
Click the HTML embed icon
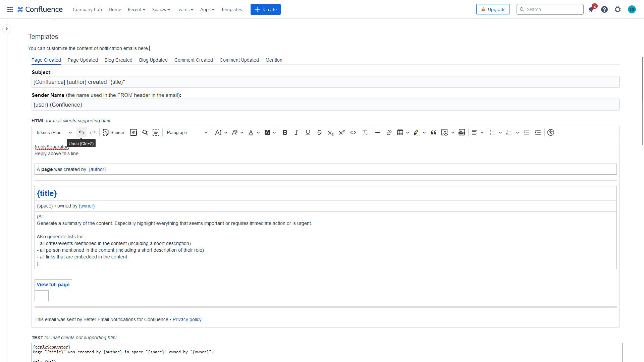click(462, 132)
